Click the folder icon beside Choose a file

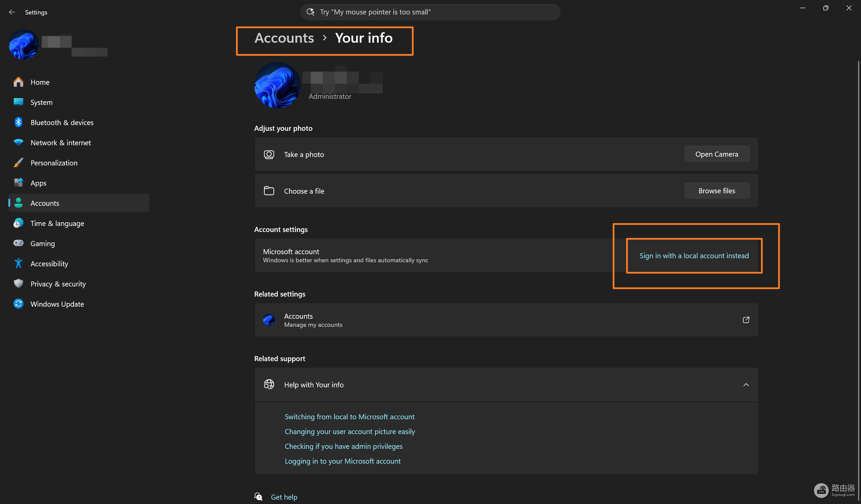coord(269,191)
